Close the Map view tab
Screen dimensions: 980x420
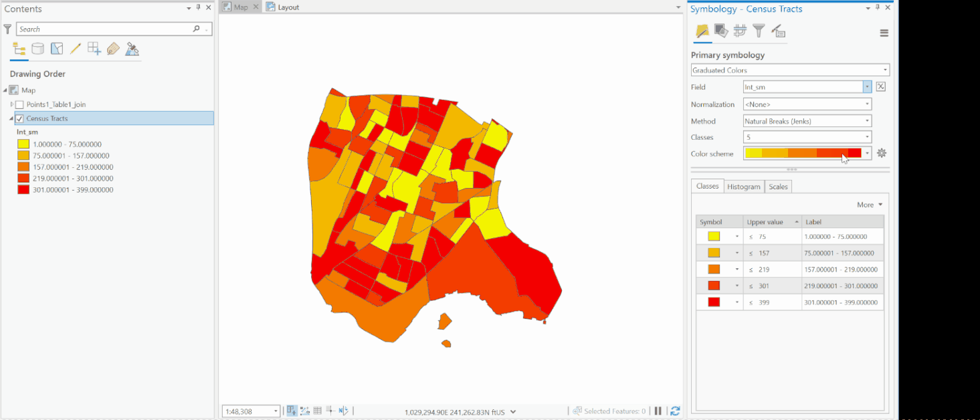coord(256,7)
